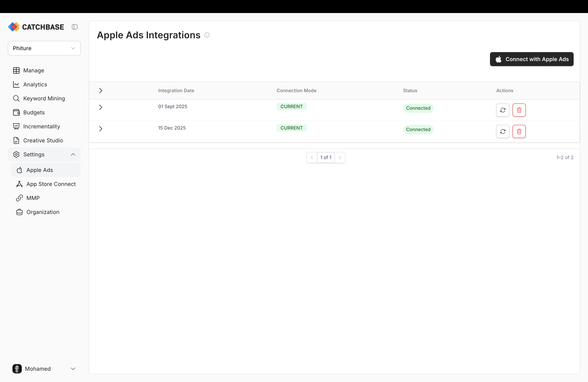Select Creative Studio in the sidebar
This screenshot has width=588, height=382.
click(43, 140)
